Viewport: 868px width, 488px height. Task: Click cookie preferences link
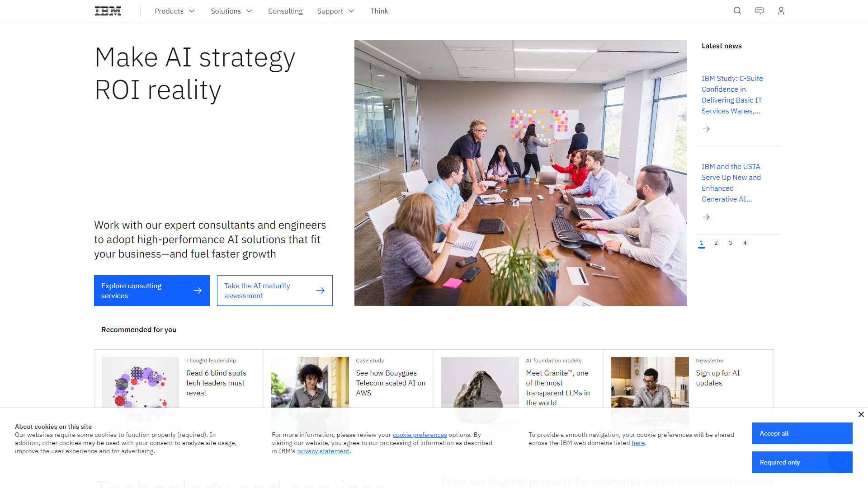(x=420, y=435)
